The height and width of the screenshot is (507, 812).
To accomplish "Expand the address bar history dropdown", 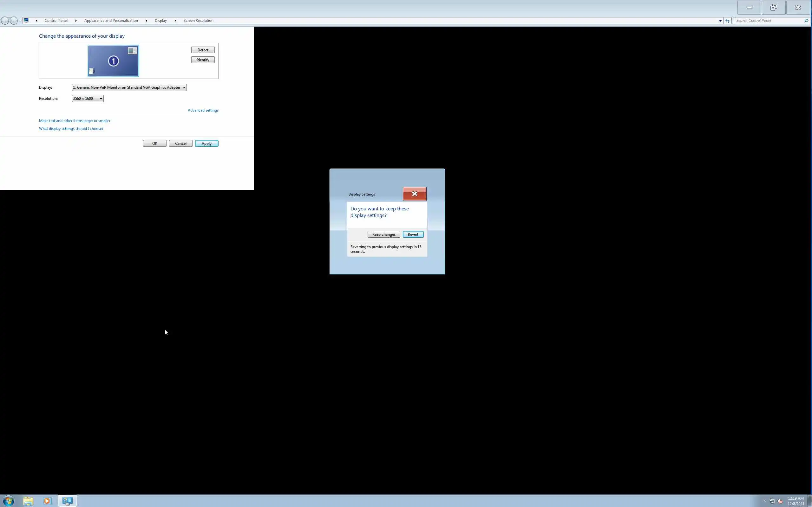I will (720, 21).
